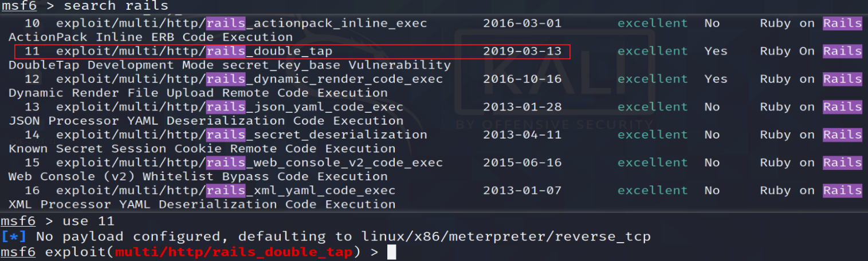868x261 pixels.
Task: Select the rails_double_tap module path in row 11
Action: pos(194,51)
